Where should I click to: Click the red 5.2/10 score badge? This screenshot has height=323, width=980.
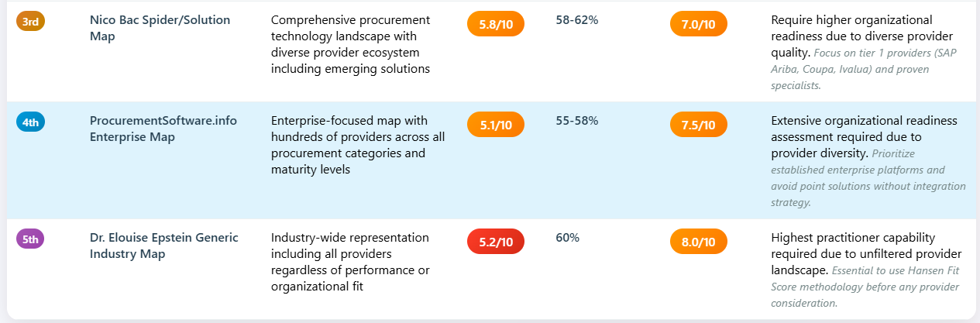pyautogui.click(x=496, y=242)
